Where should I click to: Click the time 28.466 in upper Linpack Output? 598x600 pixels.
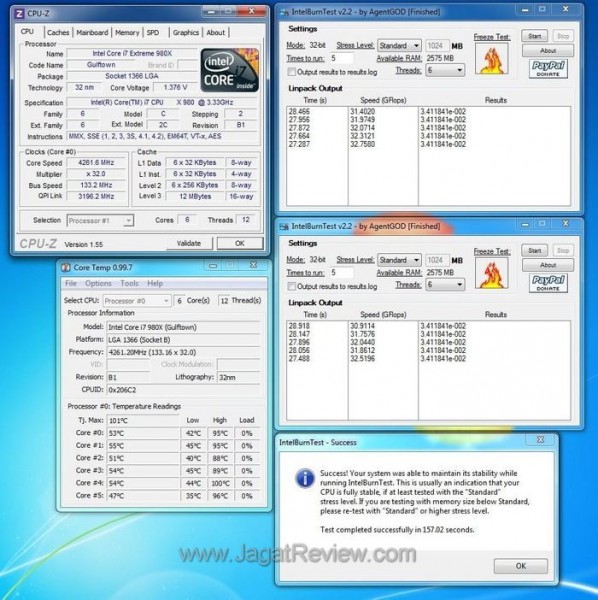pos(299,112)
